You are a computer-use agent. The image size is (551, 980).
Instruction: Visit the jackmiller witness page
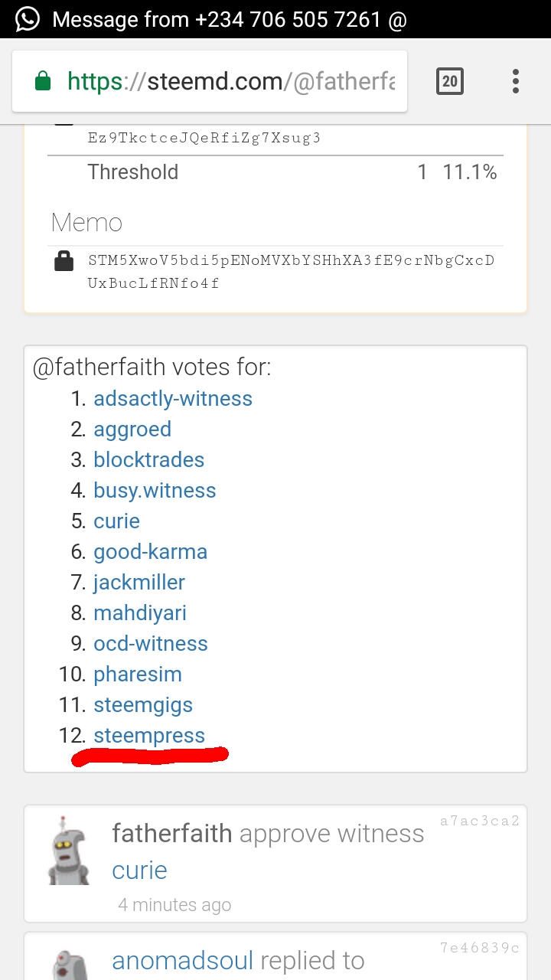(139, 583)
